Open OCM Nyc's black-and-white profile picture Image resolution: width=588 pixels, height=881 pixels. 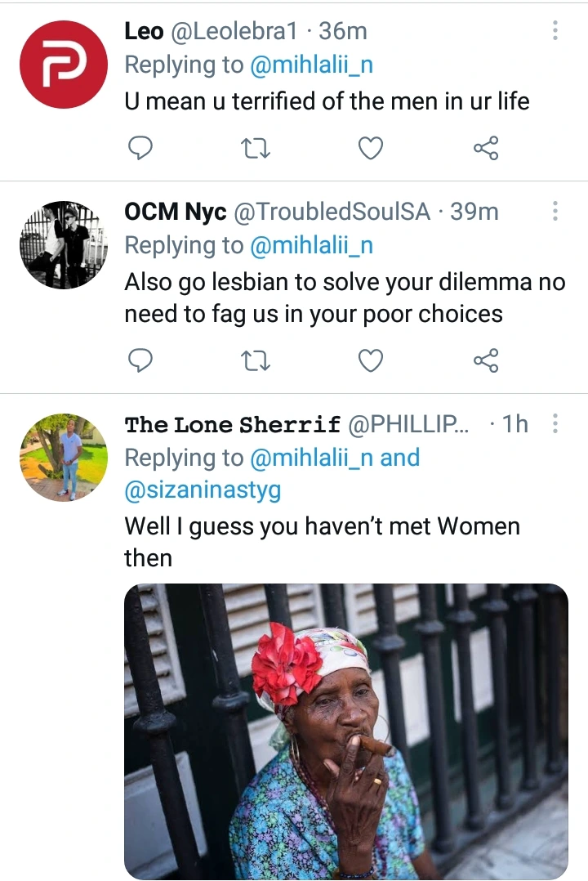pyautogui.click(x=64, y=245)
